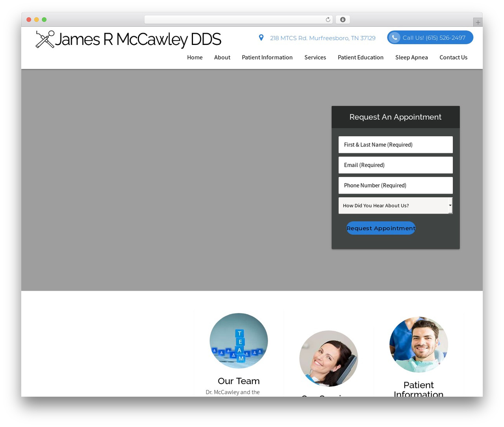Screen dimensions: 504x427
Task: Click the map pin location icon
Action: pyautogui.click(x=261, y=38)
